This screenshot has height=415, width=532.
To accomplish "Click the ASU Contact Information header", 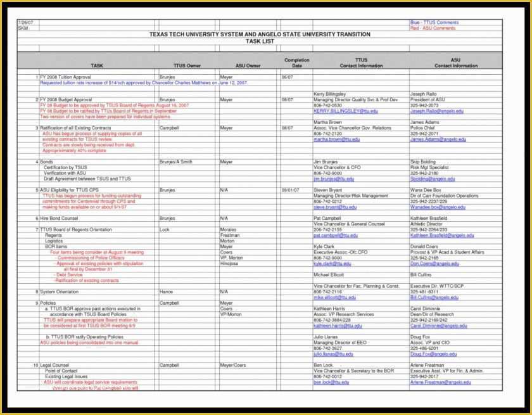I will coord(456,63).
